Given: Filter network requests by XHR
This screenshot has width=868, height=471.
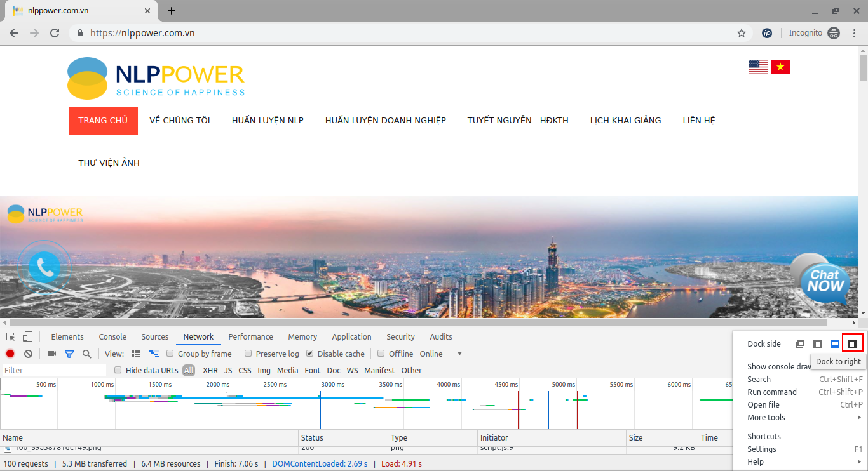Looking at the screenshot, I should click(210, 370).
